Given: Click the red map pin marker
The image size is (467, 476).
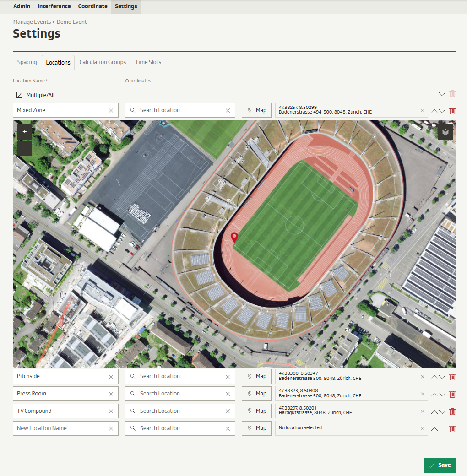Looking at the screenshot, I should tap(234, 237).
